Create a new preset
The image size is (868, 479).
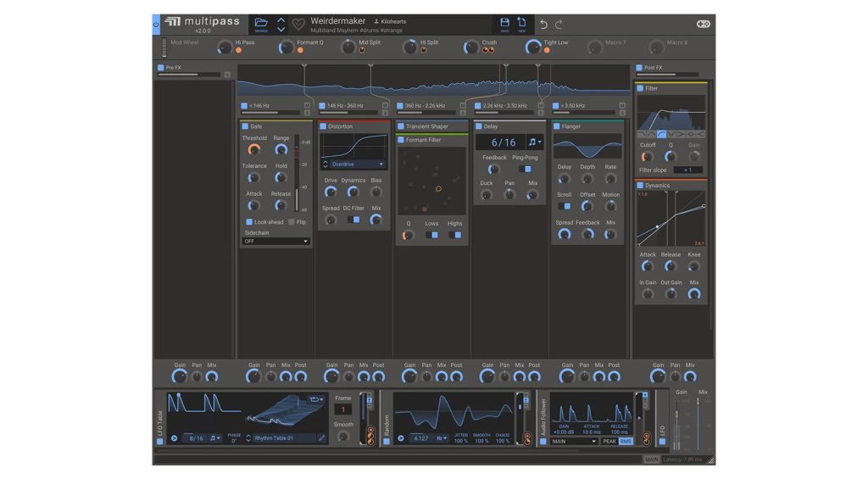(521, 23)
